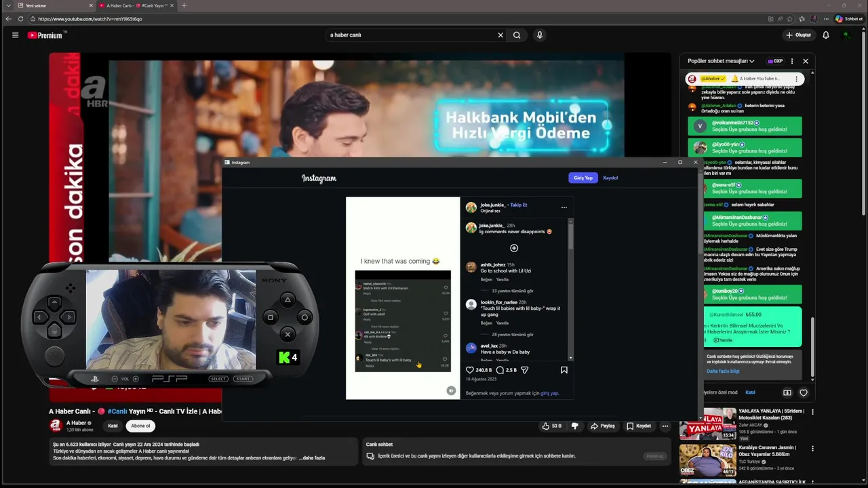The width and height of the screenshot is (868, 488).
Task: Like the A Haber video thumbs-up
Action: click(552, 426)
